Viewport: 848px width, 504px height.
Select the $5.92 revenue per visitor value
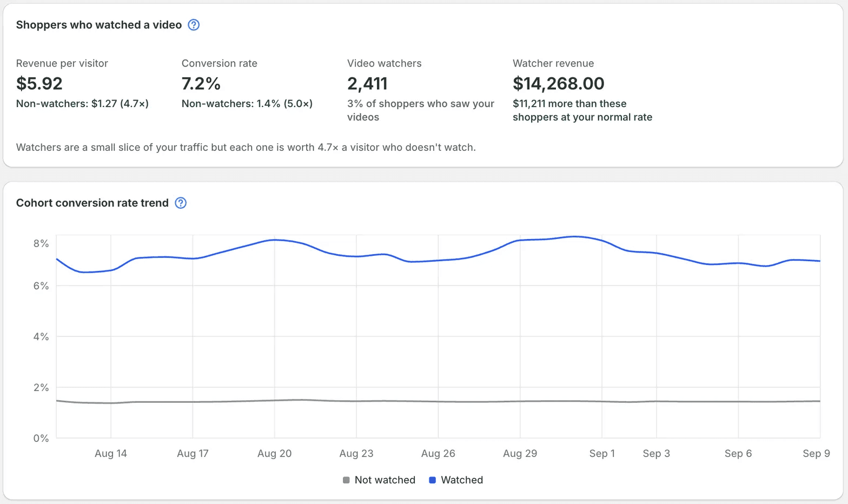point(39,83)
